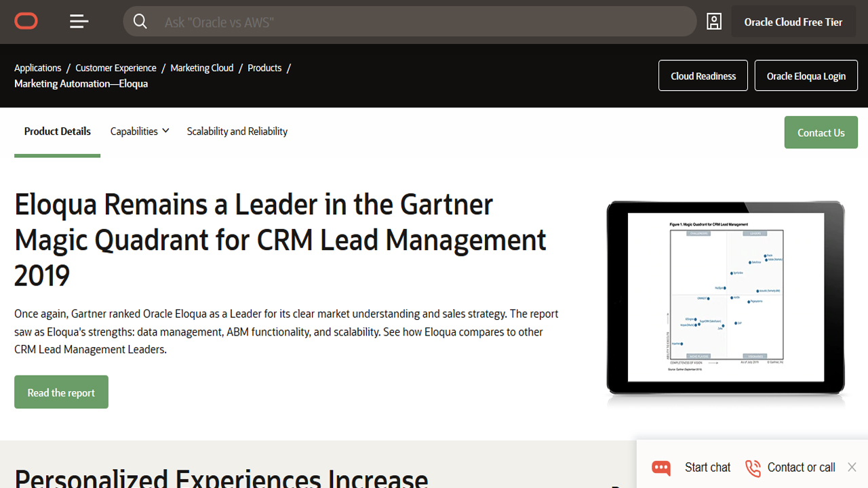
Task: Open Oracle Cloud Free Tier
Action: point(793,22)
